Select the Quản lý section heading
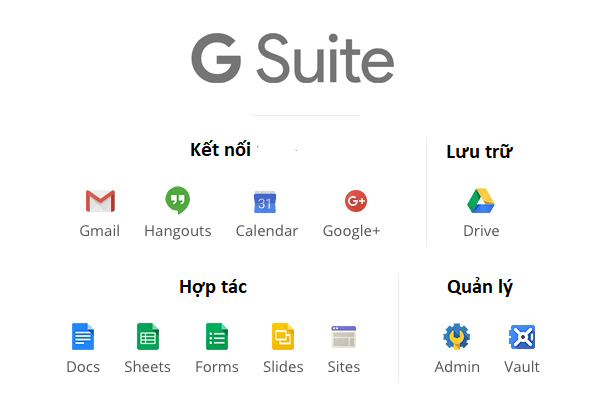Image resolution: width=607 pixels, height=412 pixels. point(480,287)
